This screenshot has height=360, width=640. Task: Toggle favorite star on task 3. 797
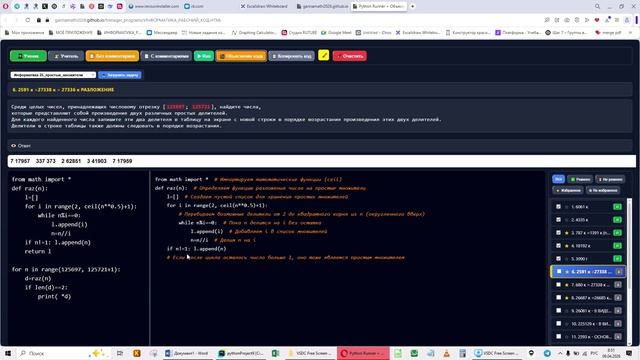pyautogui.click(x=567, y=233)
